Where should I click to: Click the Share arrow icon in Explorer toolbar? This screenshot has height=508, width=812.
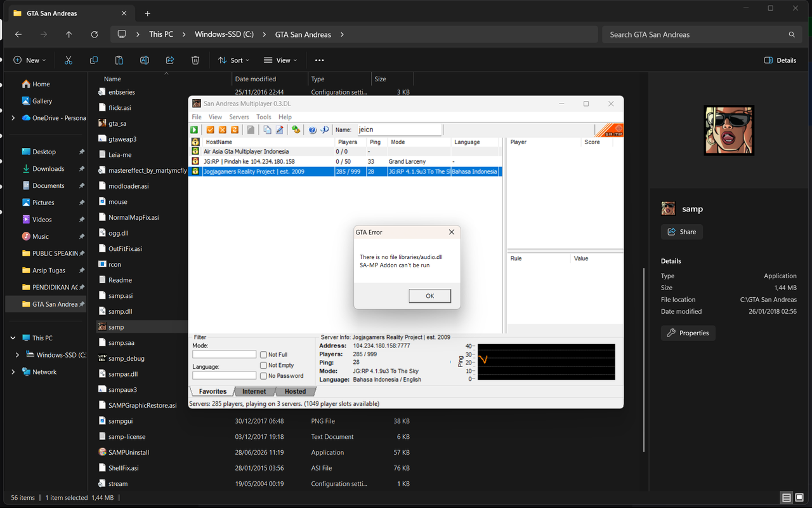coord(170,60)
